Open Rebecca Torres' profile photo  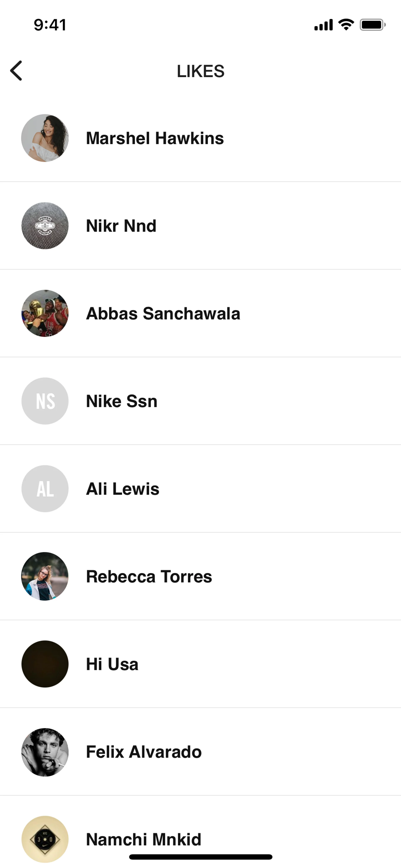(45, 576)
